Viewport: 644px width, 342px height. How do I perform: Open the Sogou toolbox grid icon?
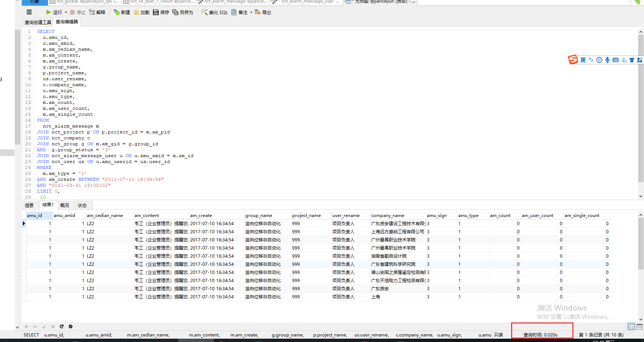pyautogui.click(x=640, y=60)
